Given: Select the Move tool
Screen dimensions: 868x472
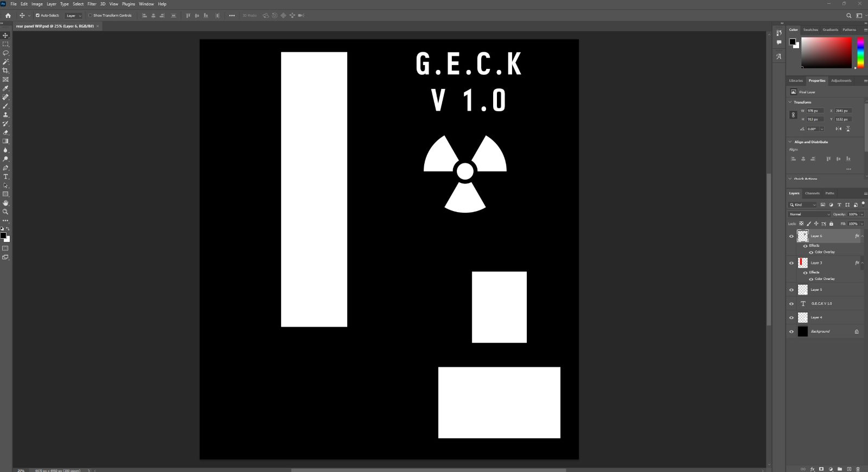Looking at the screenshot, I should (5, 35).
